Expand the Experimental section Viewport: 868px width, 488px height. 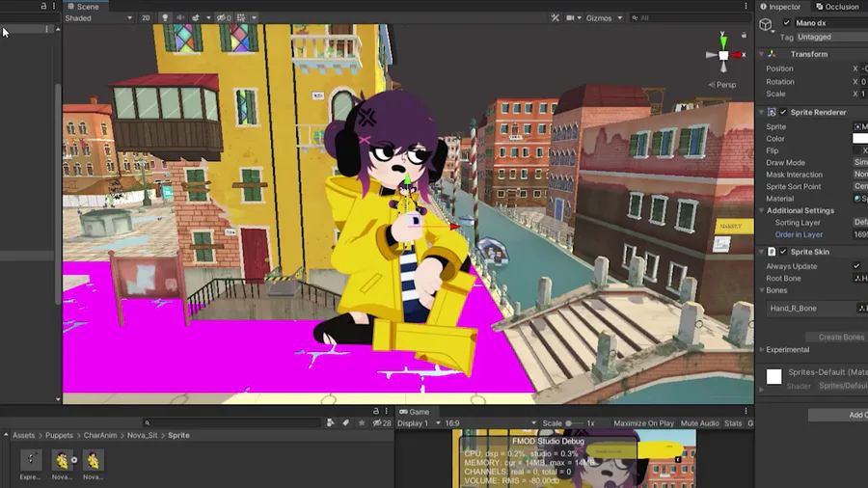tap(761, 350)
